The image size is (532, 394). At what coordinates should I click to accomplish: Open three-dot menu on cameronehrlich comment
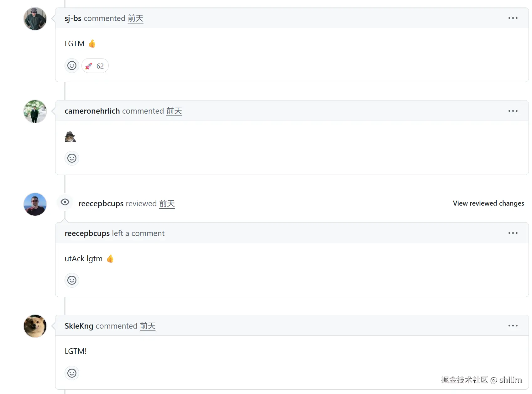(513, 111)
